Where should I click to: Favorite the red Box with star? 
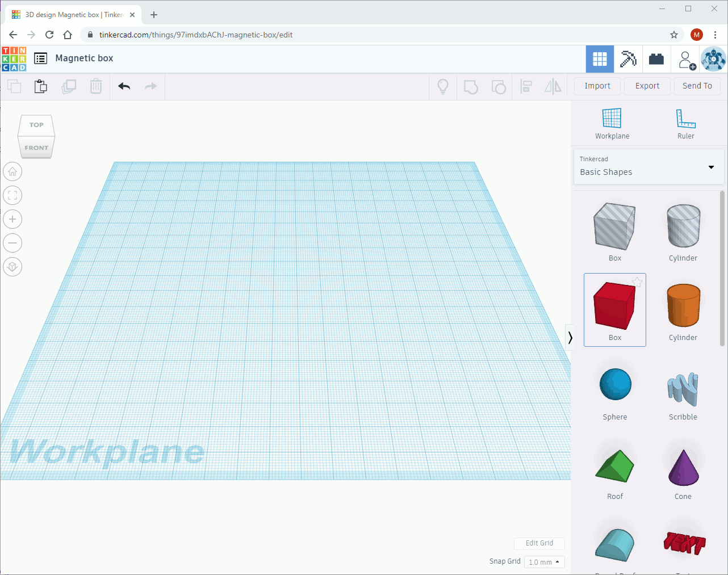(x=637, y=282)
